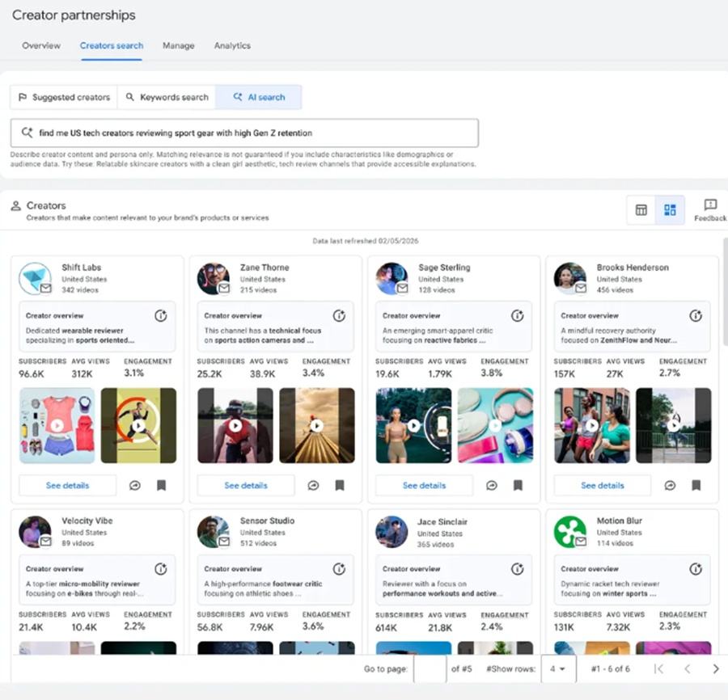Open AI insights icon on Sage Sterling's overview
The height and width of the screenshot is (700, 728).
click(517, 316)
